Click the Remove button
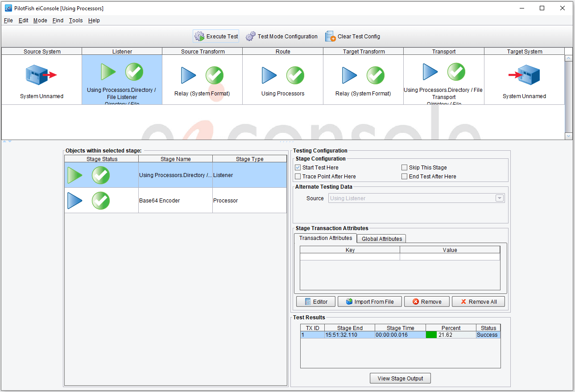Image resolution: width=575 pixels, height=392 pixels. tap(427, 302)
